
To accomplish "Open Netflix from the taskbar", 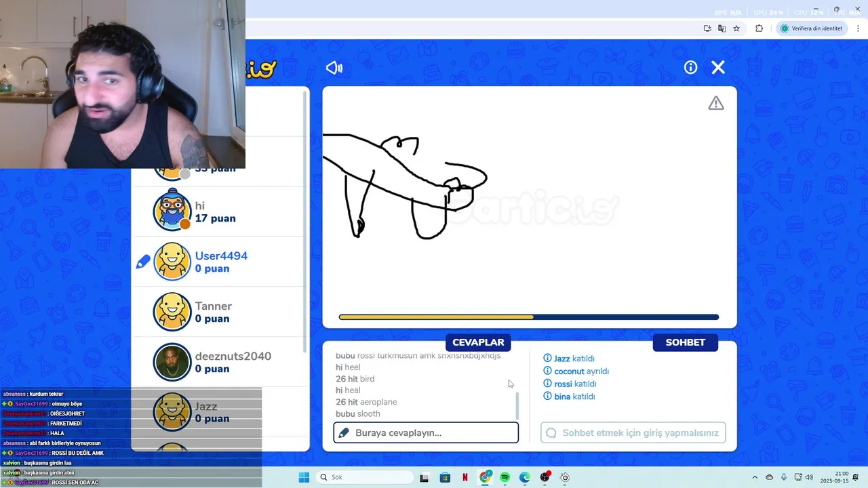I will [x=465, y=477].
